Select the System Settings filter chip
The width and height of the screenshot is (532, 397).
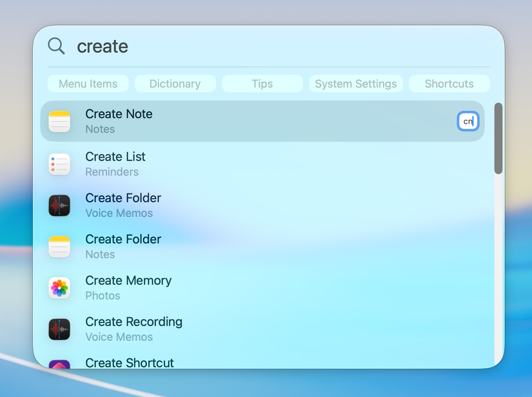(356, 84)
